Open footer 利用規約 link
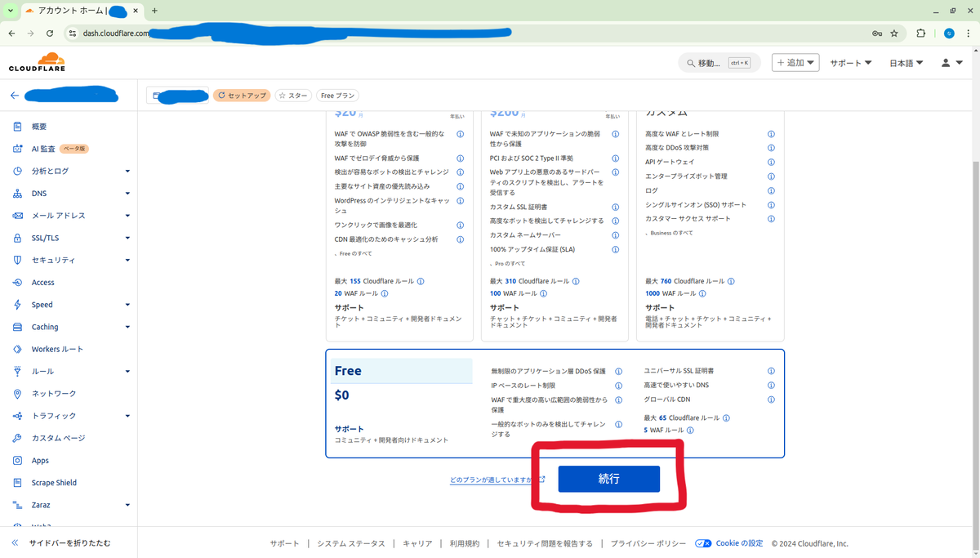The height and width of the screenshot is (558, 980). pos(465,543)
